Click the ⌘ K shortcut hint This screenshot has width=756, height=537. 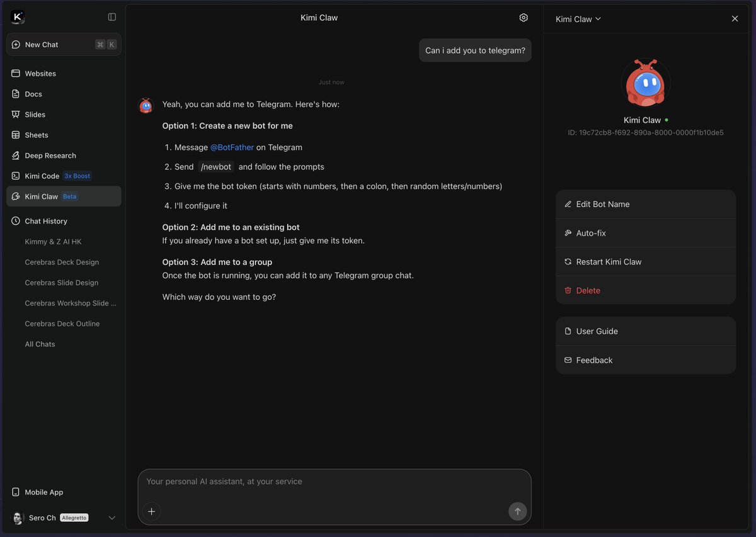(106, 45)
